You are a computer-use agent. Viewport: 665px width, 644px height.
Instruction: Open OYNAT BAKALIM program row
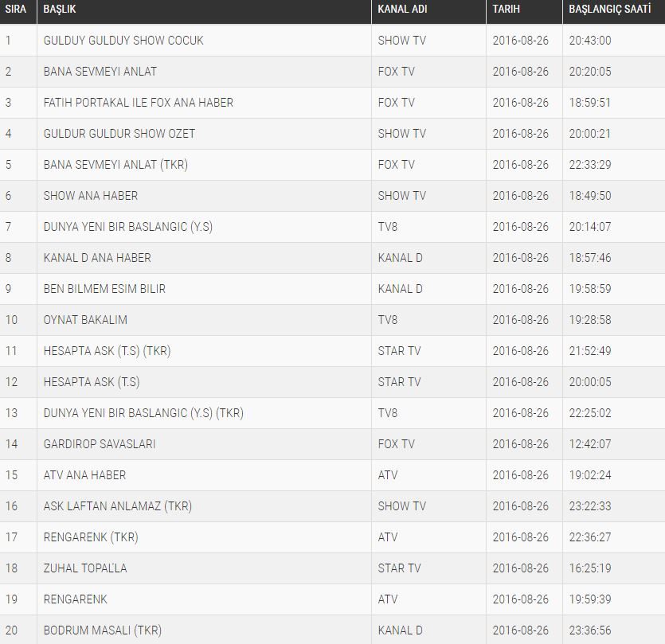tap(85, 320)
